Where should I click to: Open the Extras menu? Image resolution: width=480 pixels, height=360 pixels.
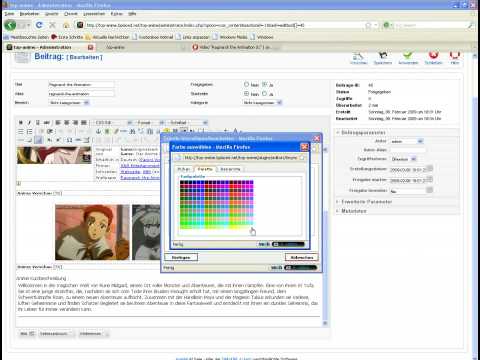[x=117, y=14]
